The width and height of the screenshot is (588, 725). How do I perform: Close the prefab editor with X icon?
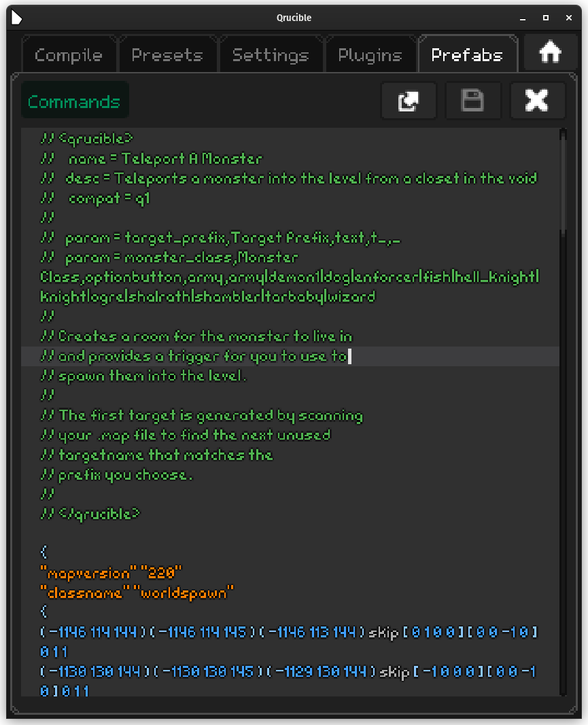click(537, 101)
